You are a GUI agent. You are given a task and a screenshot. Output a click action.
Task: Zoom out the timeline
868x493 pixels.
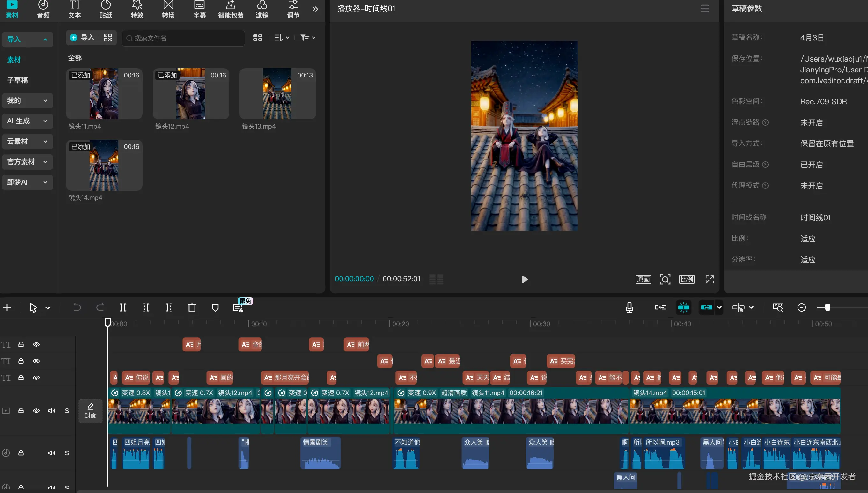[801, 307]
